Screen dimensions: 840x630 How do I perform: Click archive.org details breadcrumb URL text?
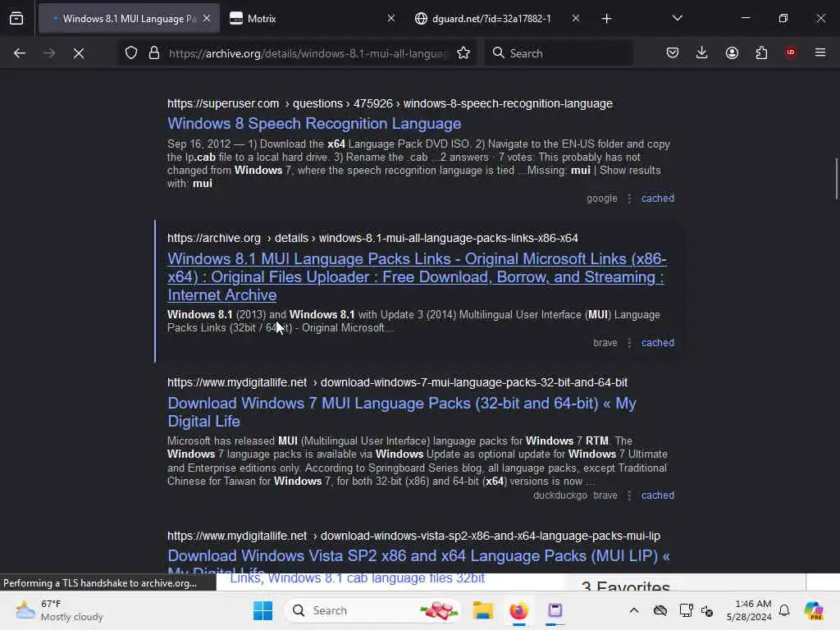pyautogui.click(x=372, y=238)
